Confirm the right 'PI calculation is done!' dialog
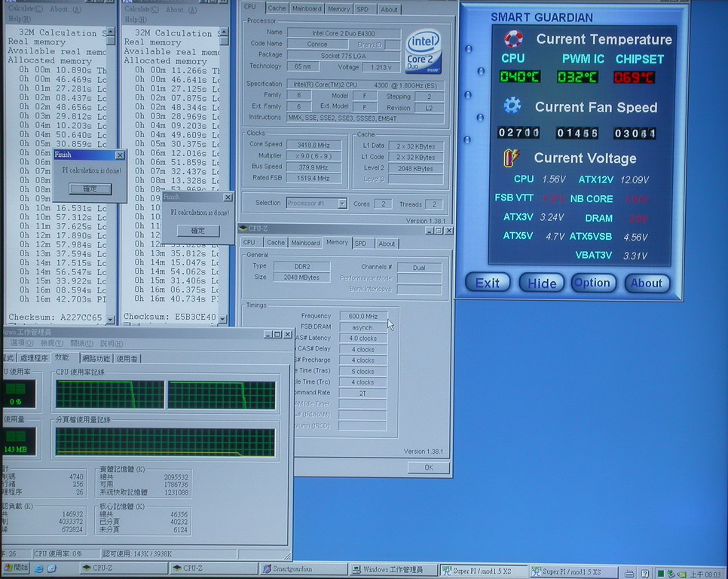Image resolution: width=728 pixels, height=579 pixels. [x=198, y=231]
